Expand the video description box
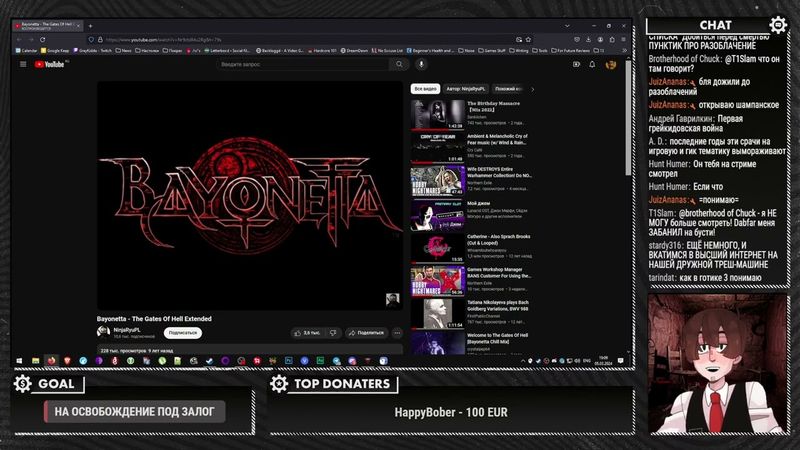The width and height of the screenshot is (800, 450). pos(250,351)
